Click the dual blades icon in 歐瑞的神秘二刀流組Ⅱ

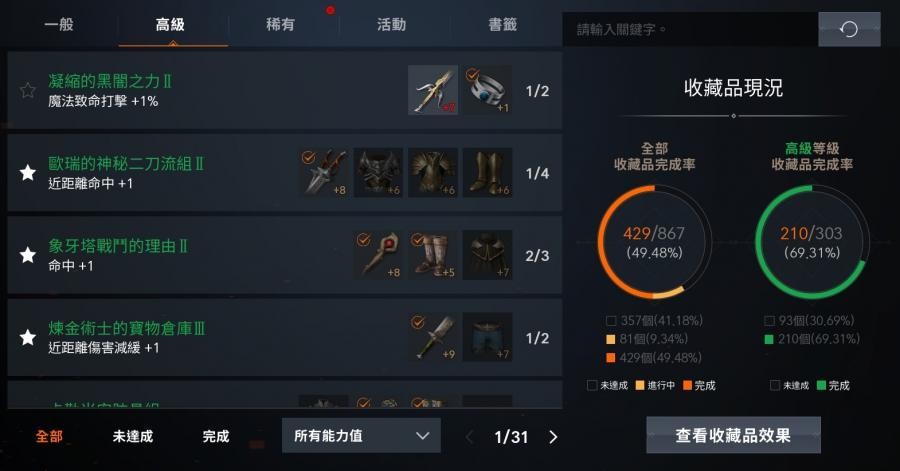point(324,173)
